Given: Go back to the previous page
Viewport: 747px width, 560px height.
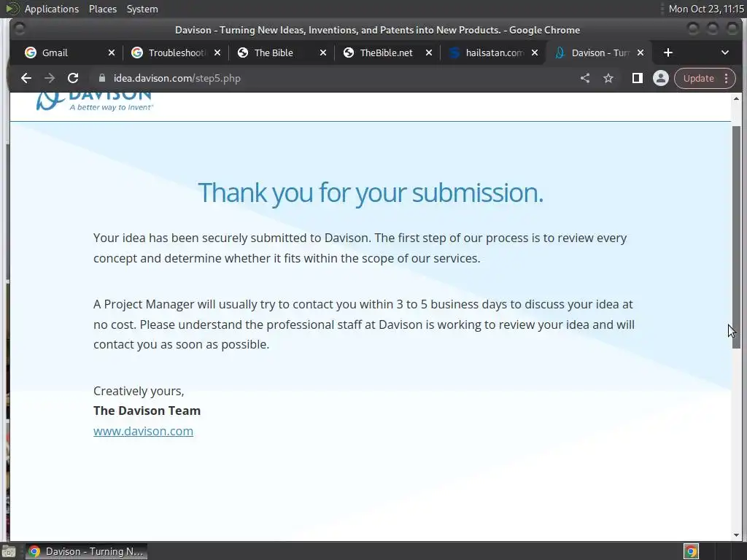Looking at the screenshot, I should pos(26,78).
